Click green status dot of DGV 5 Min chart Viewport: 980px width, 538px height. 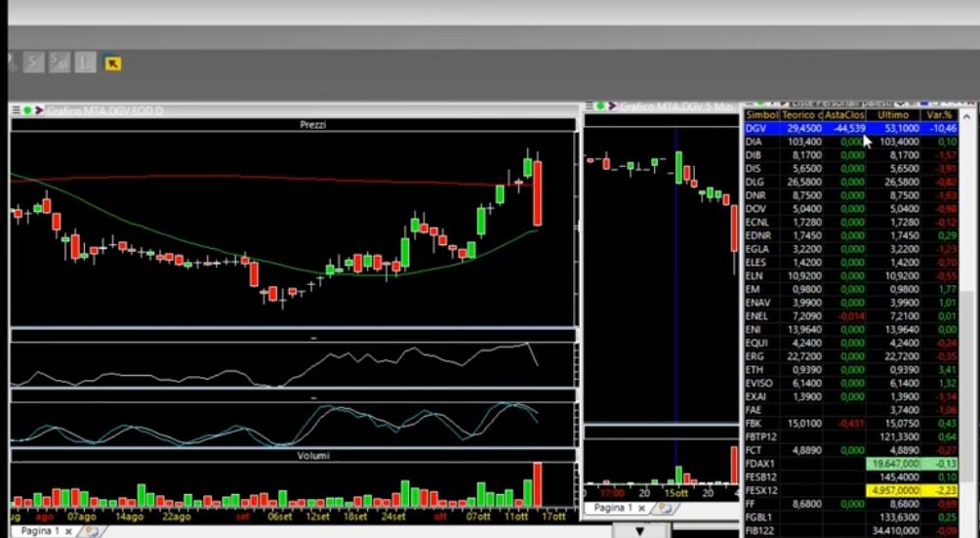(600, 106)
